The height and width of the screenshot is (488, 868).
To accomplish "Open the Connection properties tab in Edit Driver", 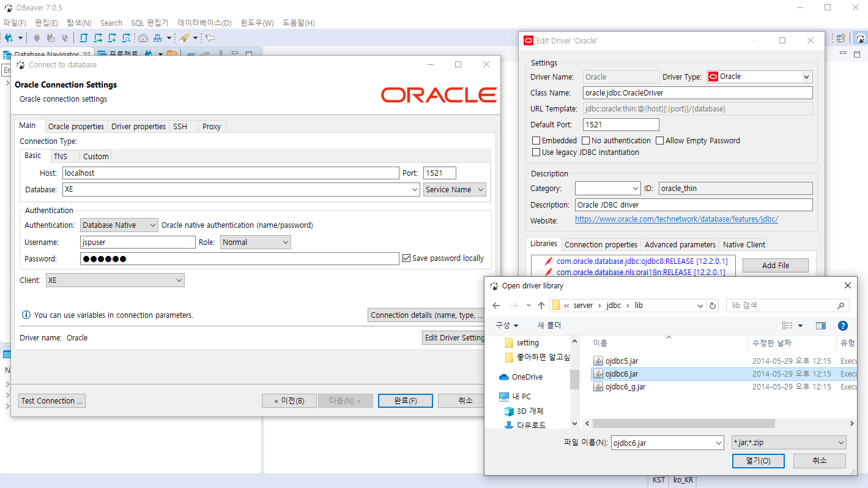I will coord(601,245).
